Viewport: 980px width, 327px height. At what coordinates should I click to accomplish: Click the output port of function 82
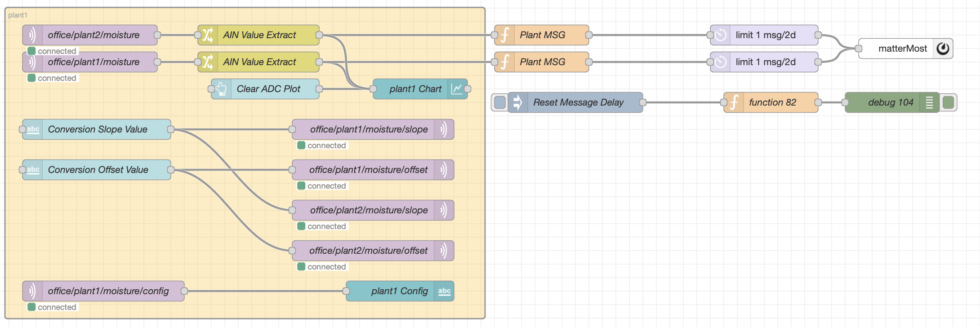tap(818, 102)
